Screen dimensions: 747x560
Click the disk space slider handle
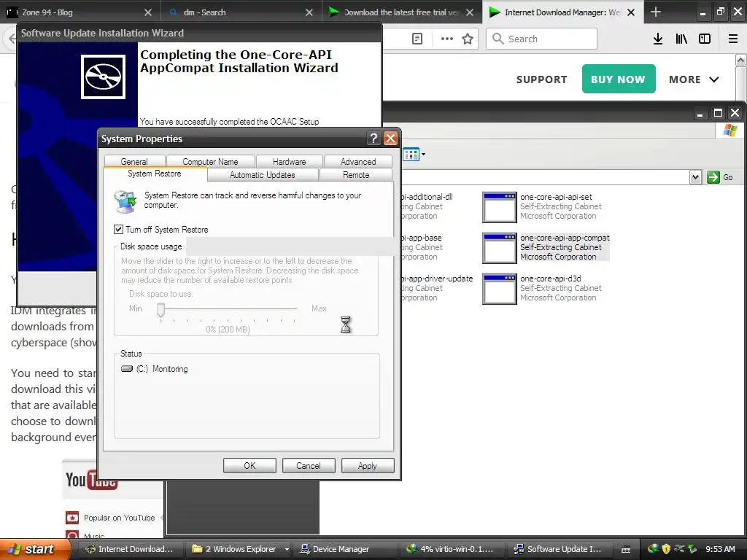pyautogui.click(x=161, y=309)
